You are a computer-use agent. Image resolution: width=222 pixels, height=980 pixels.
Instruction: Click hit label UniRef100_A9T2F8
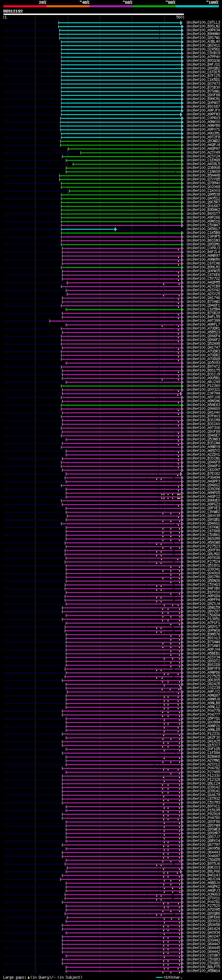point(203,137)
